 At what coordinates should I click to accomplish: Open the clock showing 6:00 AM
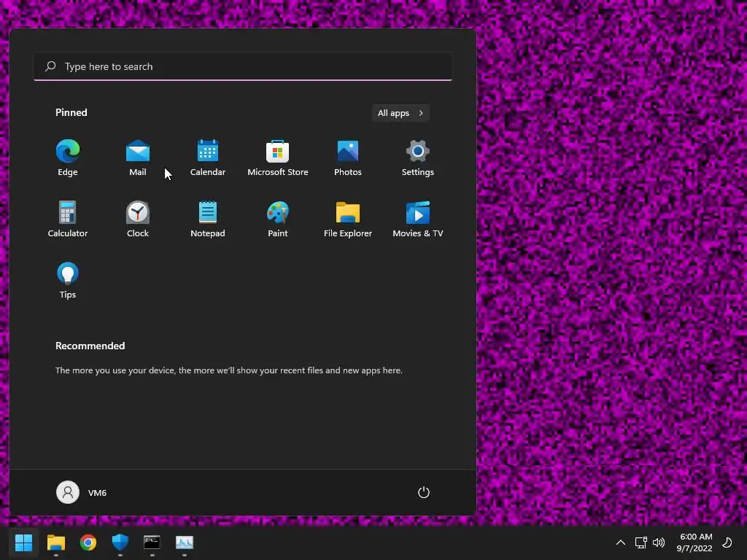click(694, 542)
